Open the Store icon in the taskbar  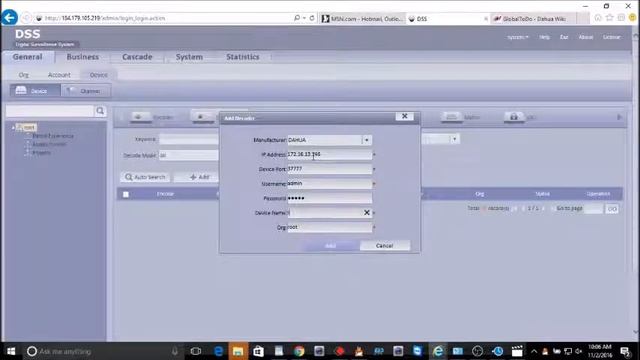(258, 351)
